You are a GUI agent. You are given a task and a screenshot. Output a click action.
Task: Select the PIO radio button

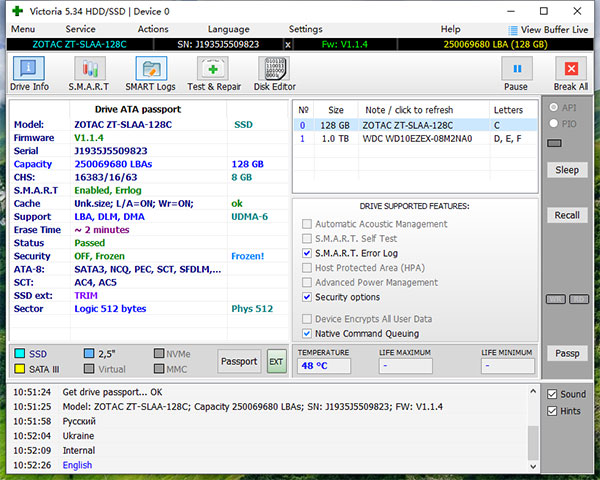555,124
